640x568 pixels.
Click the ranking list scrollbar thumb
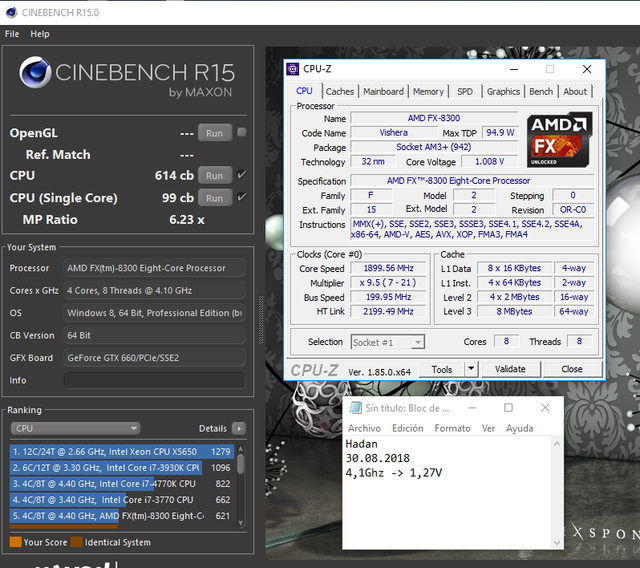tap(241, 464)
